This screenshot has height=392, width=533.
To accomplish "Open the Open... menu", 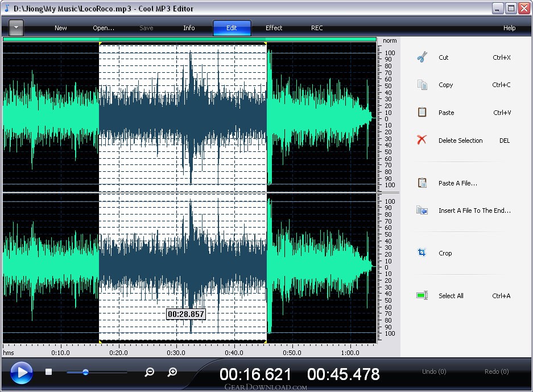I will point(104,28).
